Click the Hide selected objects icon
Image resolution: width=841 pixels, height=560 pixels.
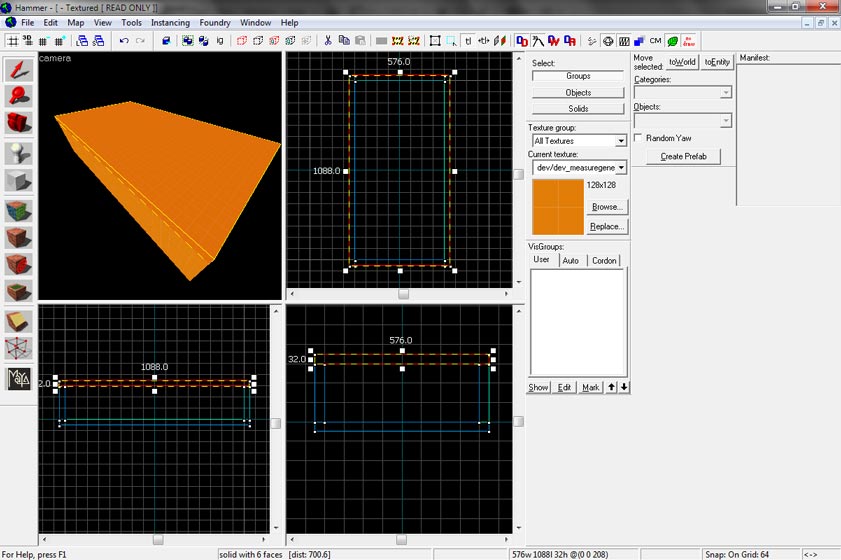(x=242, y=41)
